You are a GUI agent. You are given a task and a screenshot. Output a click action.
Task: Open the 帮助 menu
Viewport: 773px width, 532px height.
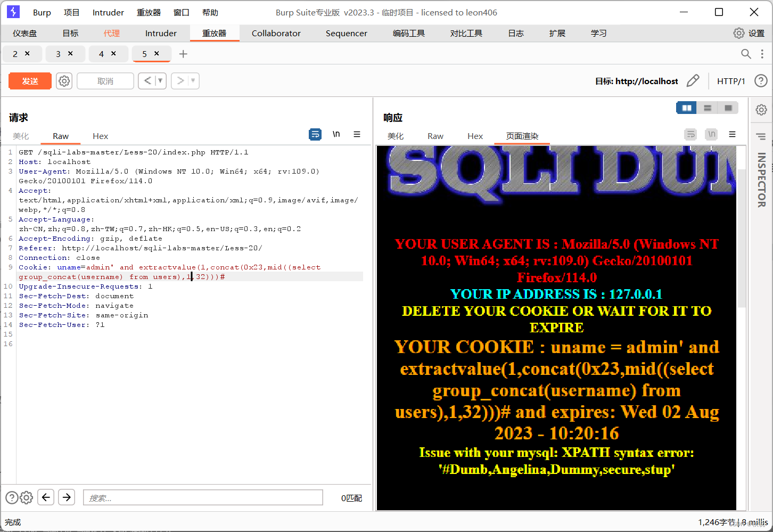[210, 12]
